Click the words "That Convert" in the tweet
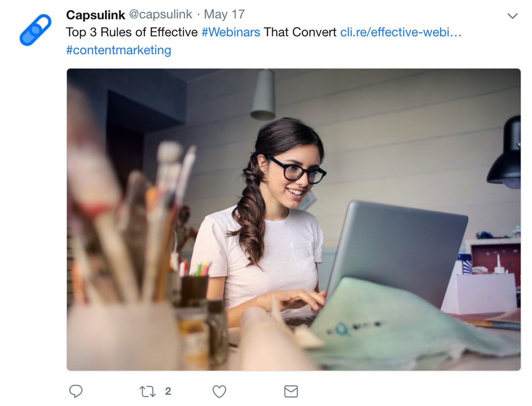 300,32
